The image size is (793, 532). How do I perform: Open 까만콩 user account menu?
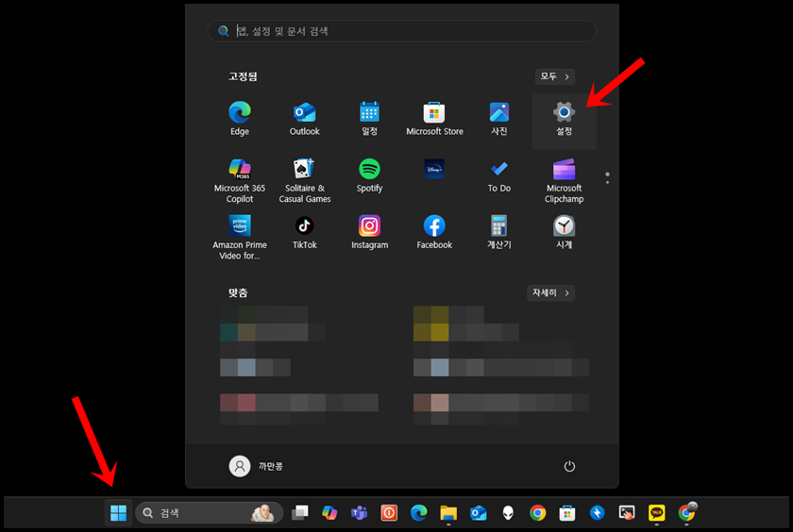pos(256,466)
